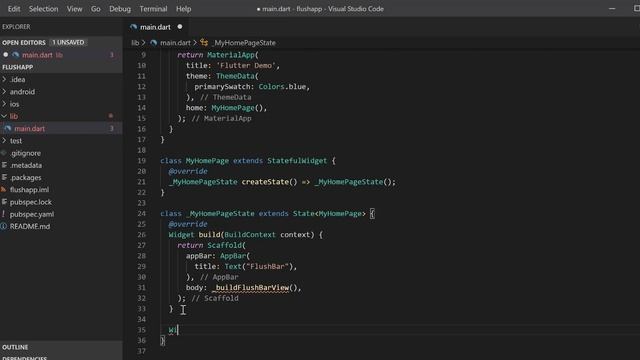This screenshot has width=640, height=360.
Task: Click Dart icon of main.dart in tree
Action: (x=7, y=129)
